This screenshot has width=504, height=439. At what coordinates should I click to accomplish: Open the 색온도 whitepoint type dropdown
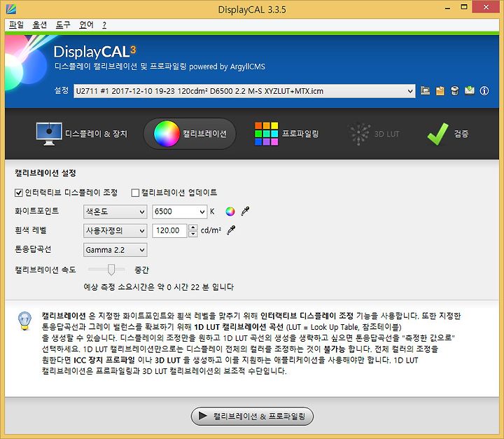click(115, 211)
